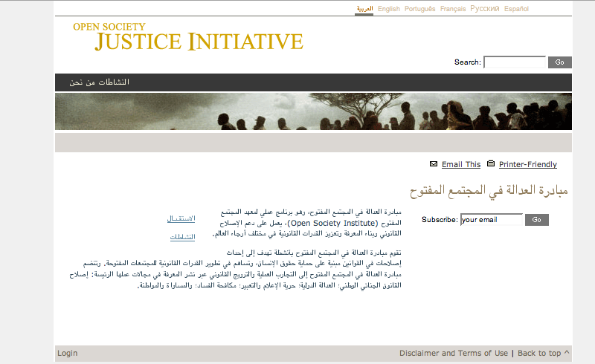Screen dimensions: 595x364
Task: Click the Login link in footer
Action: pyautogui.click(x=68, y=354)
